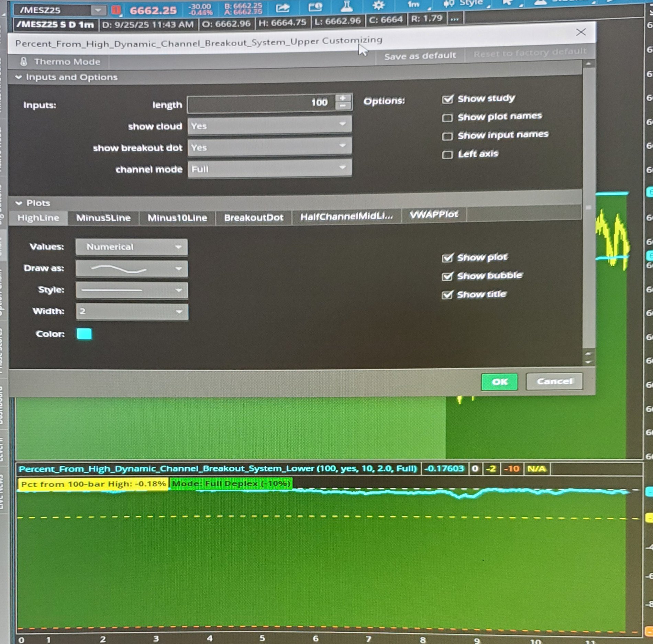653x644 pixels.
Task: Click the Thermo Mode thermometer icon
Action: (23, 62)
